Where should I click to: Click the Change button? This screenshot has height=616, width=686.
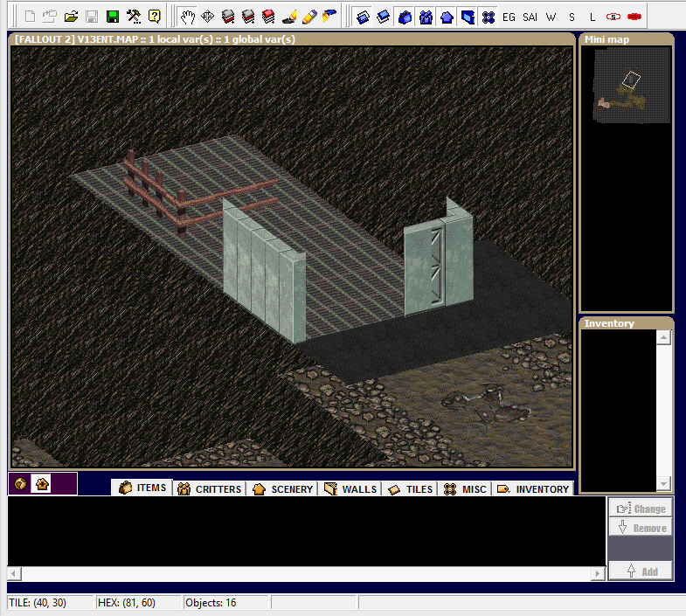click(x=641, y=509)
